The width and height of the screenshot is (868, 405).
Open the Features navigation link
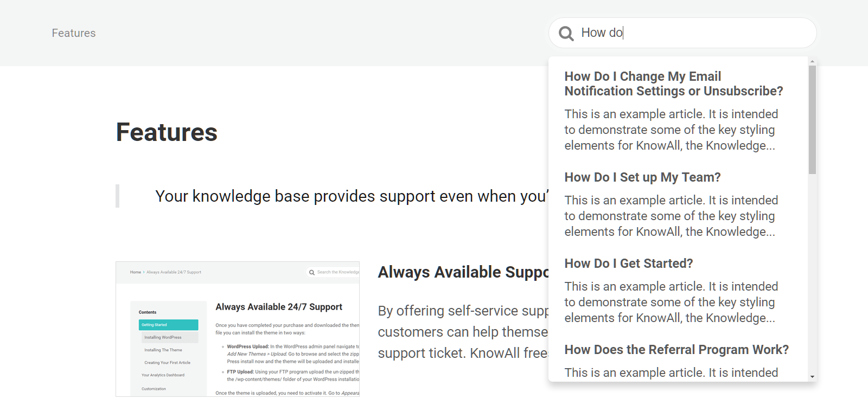tap(74, 33)
